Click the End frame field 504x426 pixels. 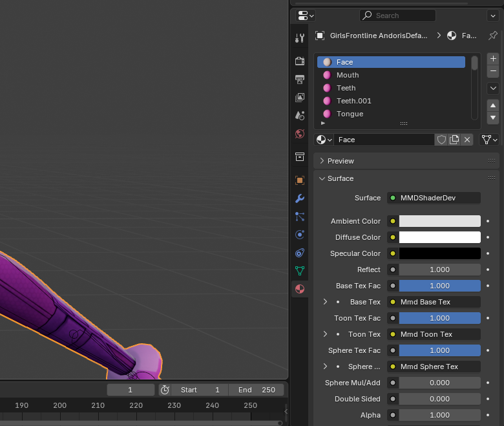256,390
